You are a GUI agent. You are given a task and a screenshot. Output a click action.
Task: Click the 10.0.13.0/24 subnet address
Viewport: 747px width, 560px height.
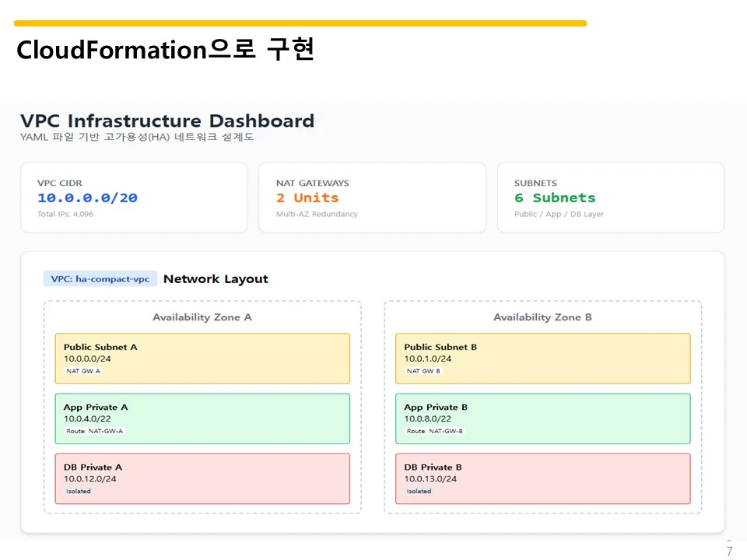click(x=430, y=478)
